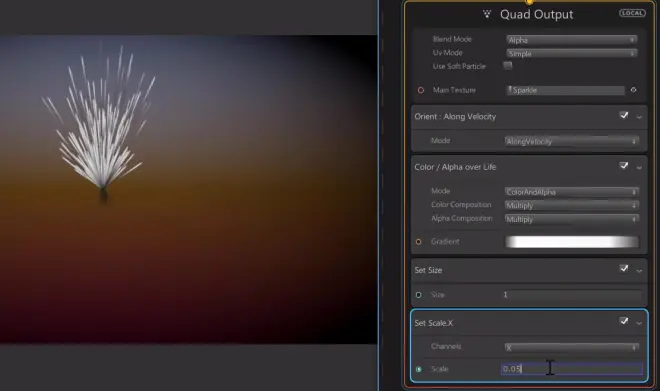Viewport: 660px width, 391px height.
Task: Disable the Set Scale.X block checkbox
Action: click(624, 321)
